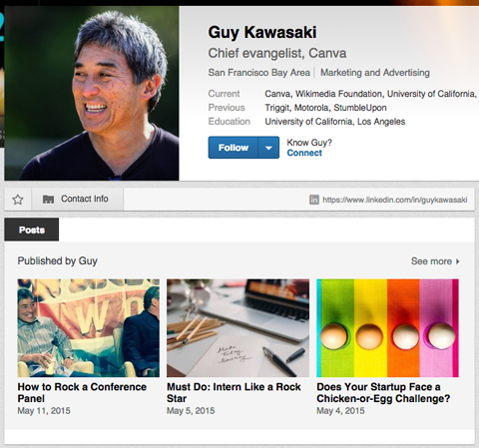Open 'How to Rock a Conference Panel' title
Screen dimensions: 479x448
82,393
